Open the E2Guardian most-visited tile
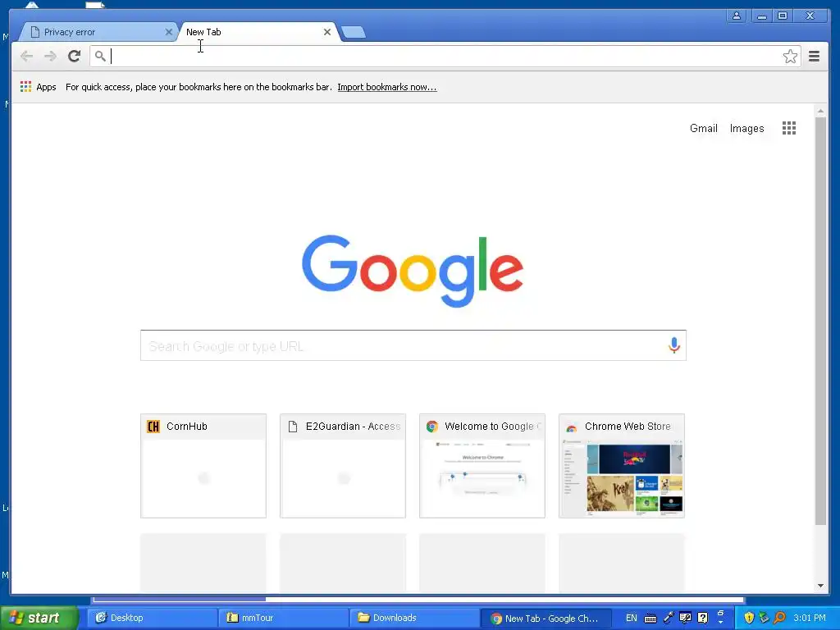Viewport: 840px width, 630px height. [343, 466]
